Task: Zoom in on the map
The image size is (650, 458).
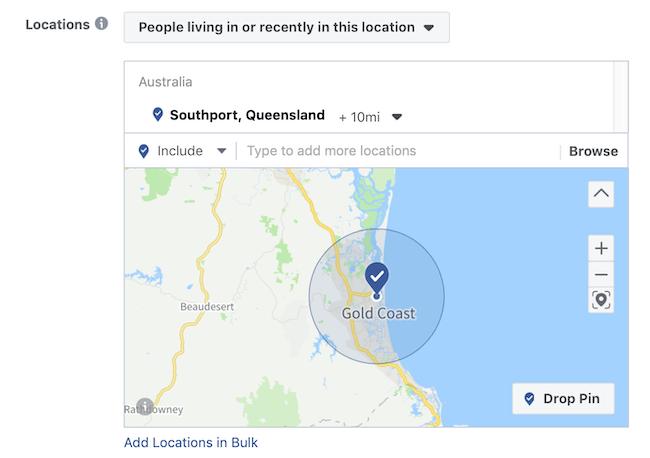Action: [601, 248]
